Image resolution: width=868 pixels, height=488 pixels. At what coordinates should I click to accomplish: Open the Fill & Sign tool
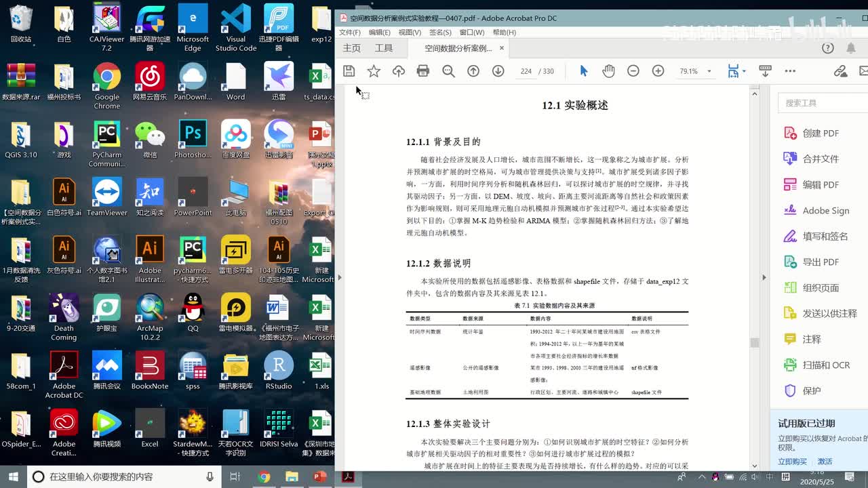click(816, 236)
